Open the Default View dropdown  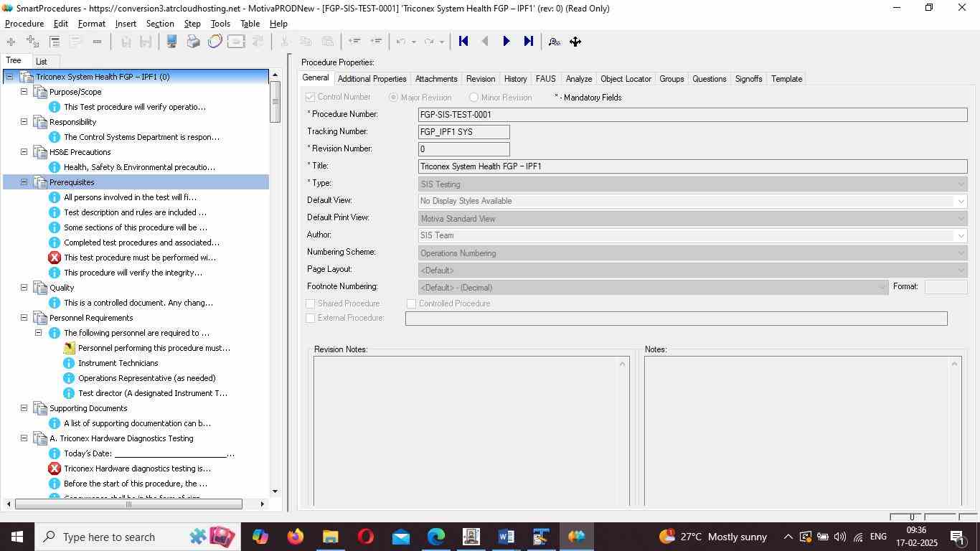click(x=692, y=202)
